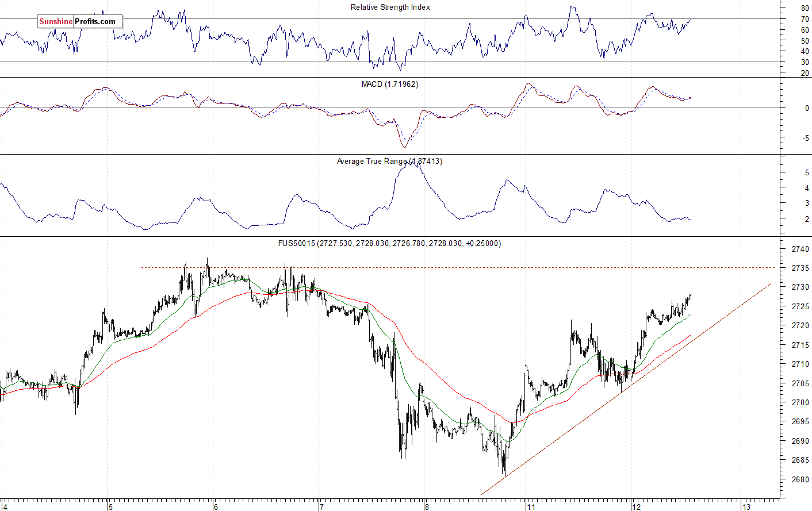Click the 2715 price axis label

pos(800,345)
